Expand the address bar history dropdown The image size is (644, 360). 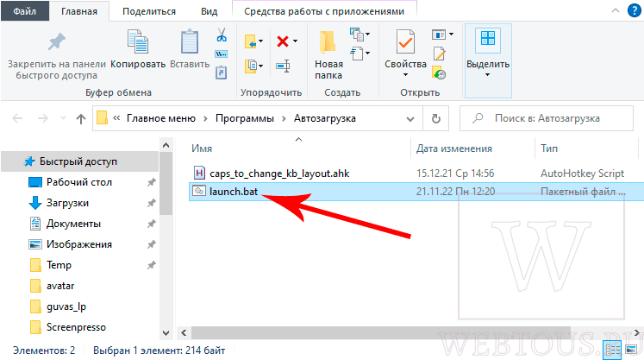tap(410, 119)
